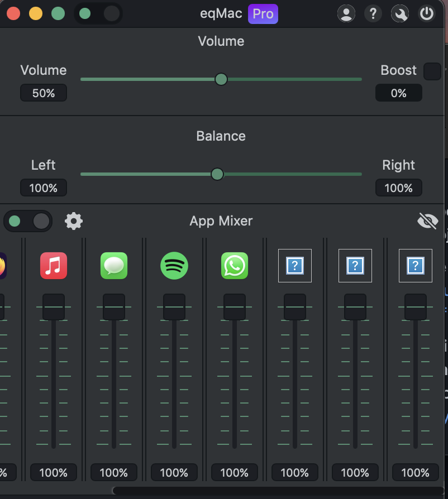Open settings using the wrench icon
Viewport: 448px width, 499px height.
coord(400,13)
